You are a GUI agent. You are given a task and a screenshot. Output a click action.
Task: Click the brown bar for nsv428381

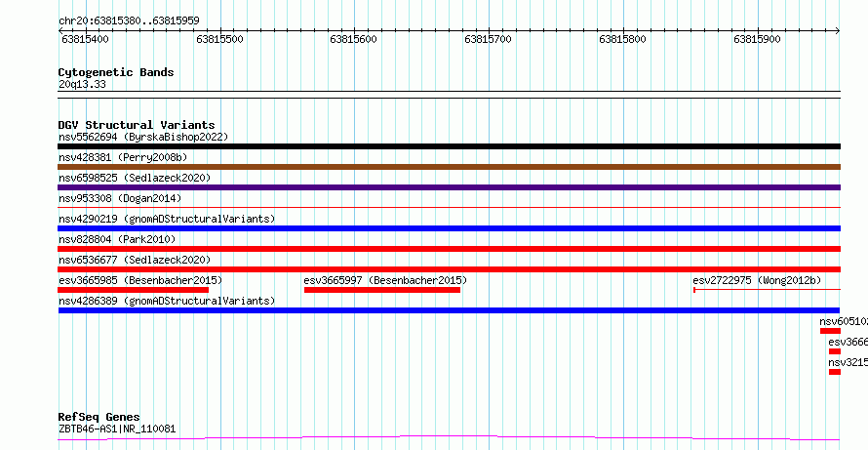click(449, 167)
